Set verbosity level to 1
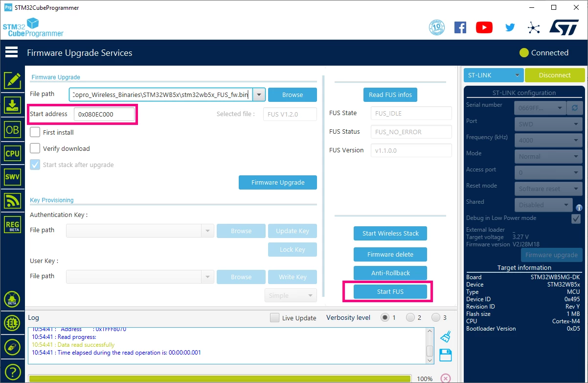The image size is (588, 383). [385, 317]
